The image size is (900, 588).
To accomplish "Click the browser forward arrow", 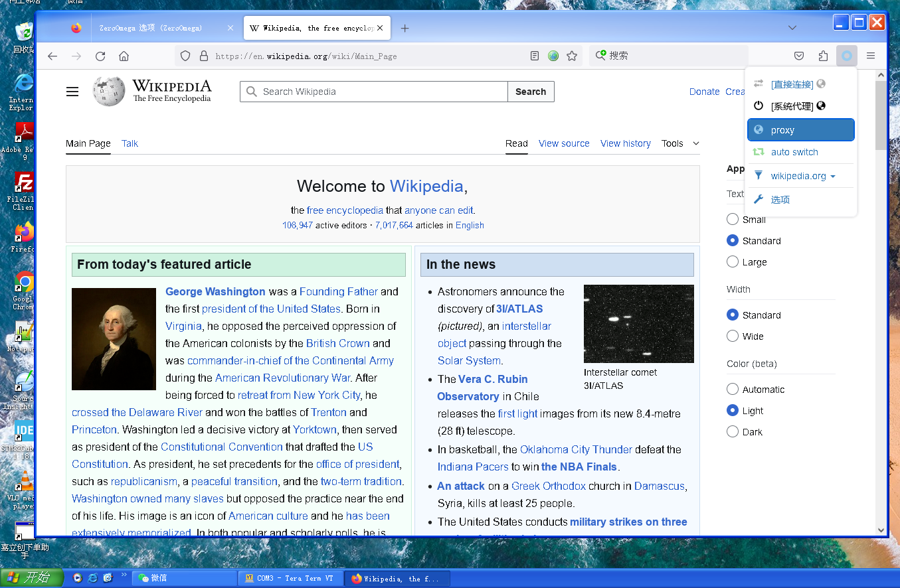I will (76, 56).
